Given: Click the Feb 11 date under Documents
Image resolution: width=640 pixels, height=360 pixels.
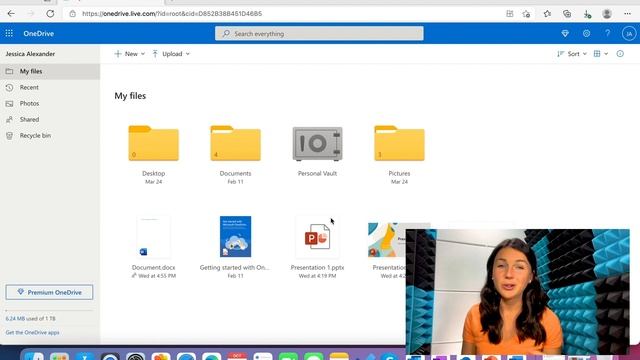Looking at the screenshot, I should coord(236,182).
